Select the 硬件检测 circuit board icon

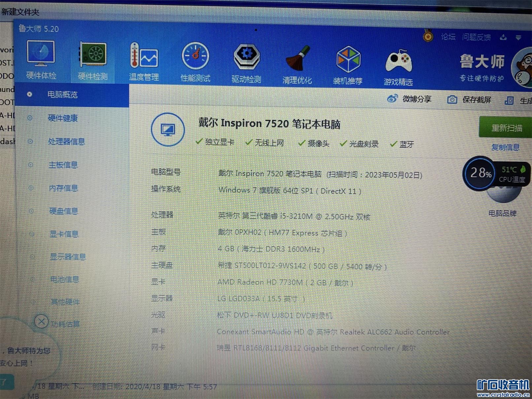click(x=93, y=54)
